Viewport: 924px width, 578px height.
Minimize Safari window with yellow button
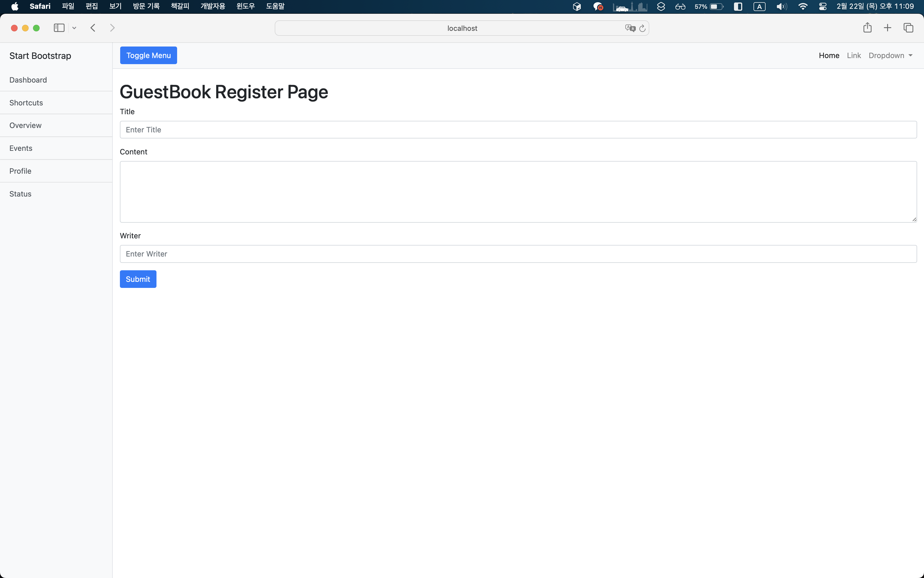(x=25, y=28)
